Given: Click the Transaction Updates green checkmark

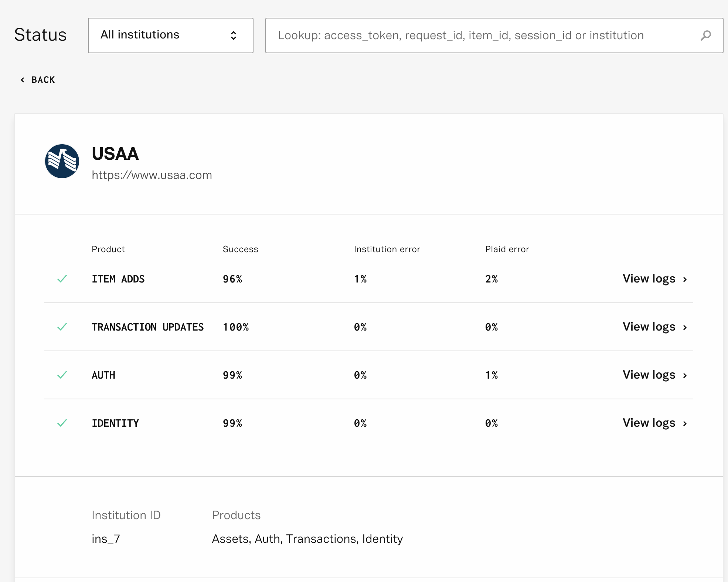Looking at the screenshot, I should click(62, 327).
